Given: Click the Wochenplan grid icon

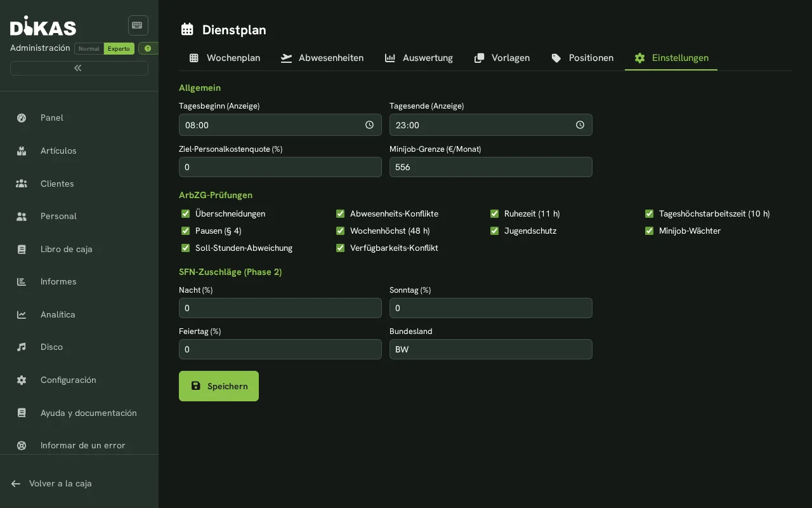Looking at the screenshot, I should tap(194, 58).
